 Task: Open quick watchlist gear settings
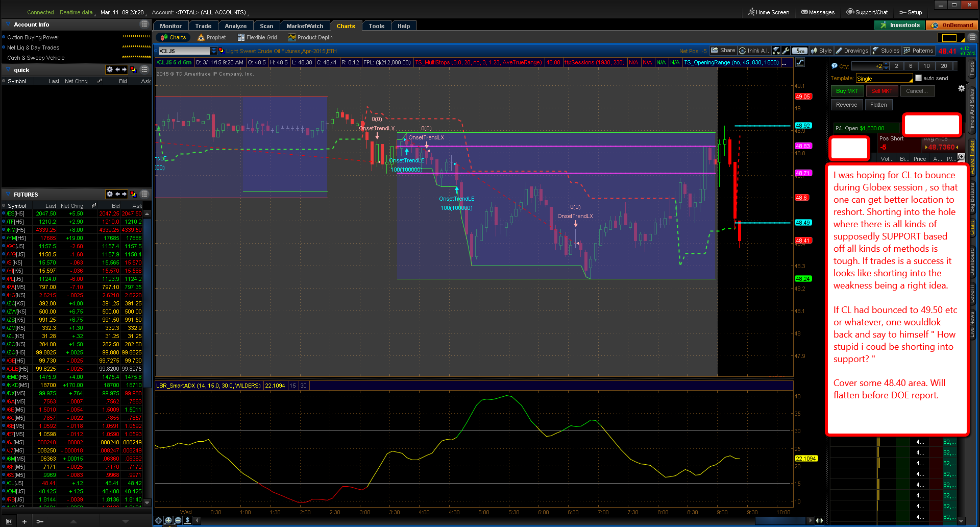109,69
